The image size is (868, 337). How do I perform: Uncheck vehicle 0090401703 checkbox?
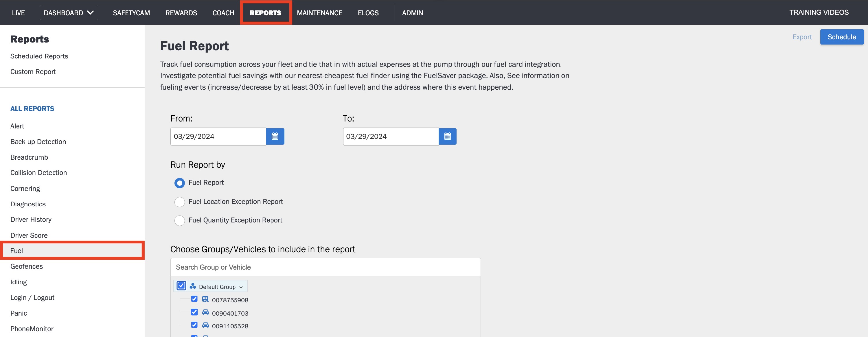[194, 312]
